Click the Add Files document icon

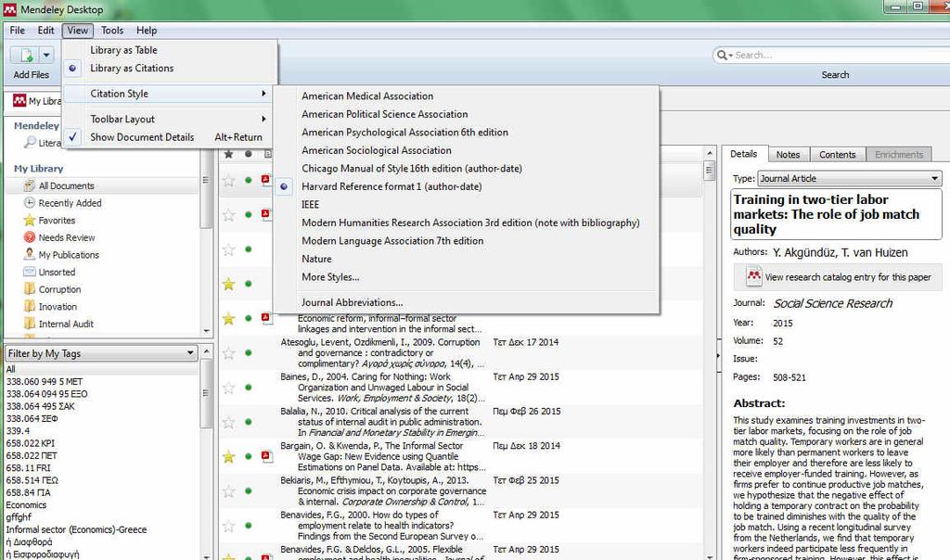click(x=25, y=55)
